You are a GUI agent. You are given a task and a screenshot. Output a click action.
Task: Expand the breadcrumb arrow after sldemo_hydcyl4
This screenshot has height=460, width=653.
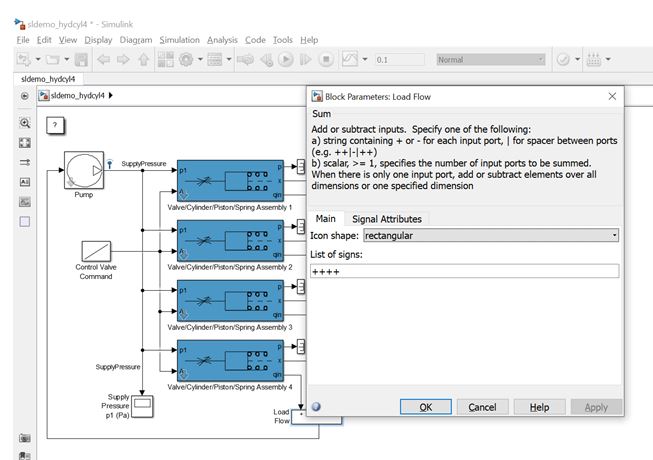point(111,95)
